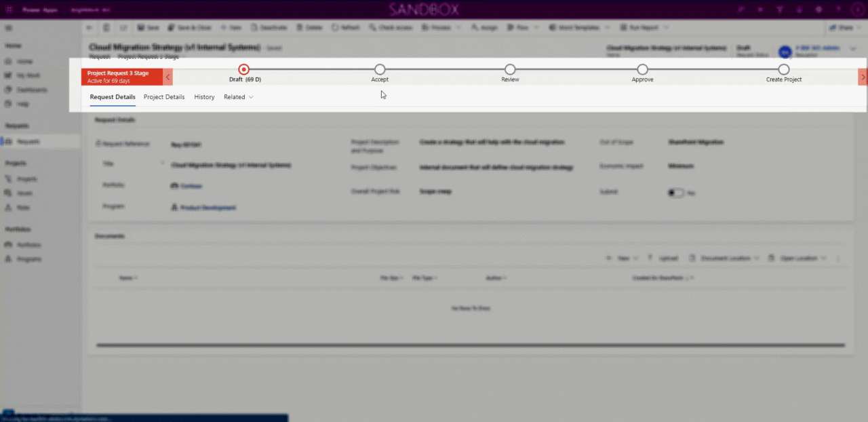Toggle the Submit switch to Yes

(676, 193)
